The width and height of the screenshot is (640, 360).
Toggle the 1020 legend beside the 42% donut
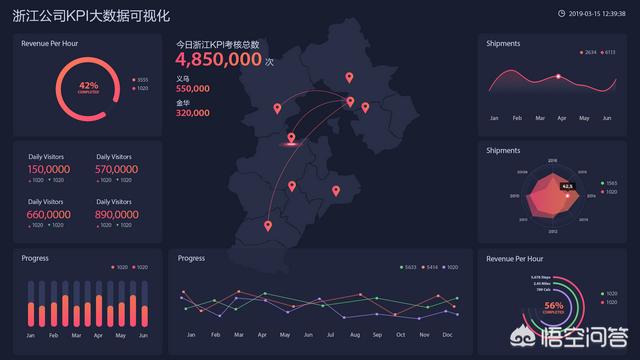point(140,88)
